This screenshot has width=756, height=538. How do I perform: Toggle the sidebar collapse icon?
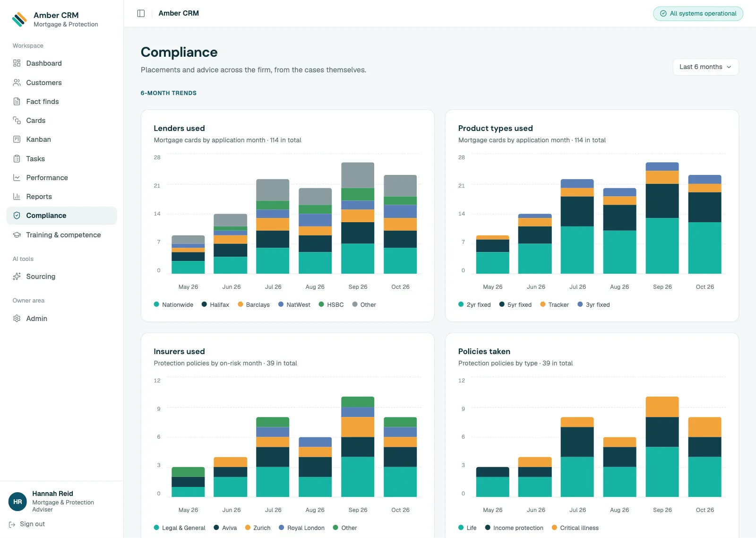(141, 13)
